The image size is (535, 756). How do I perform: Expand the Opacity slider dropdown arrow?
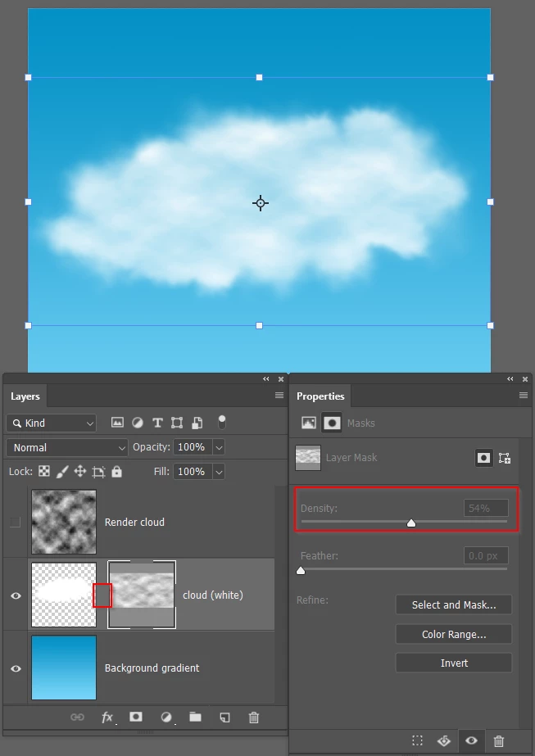coord(219,447)
